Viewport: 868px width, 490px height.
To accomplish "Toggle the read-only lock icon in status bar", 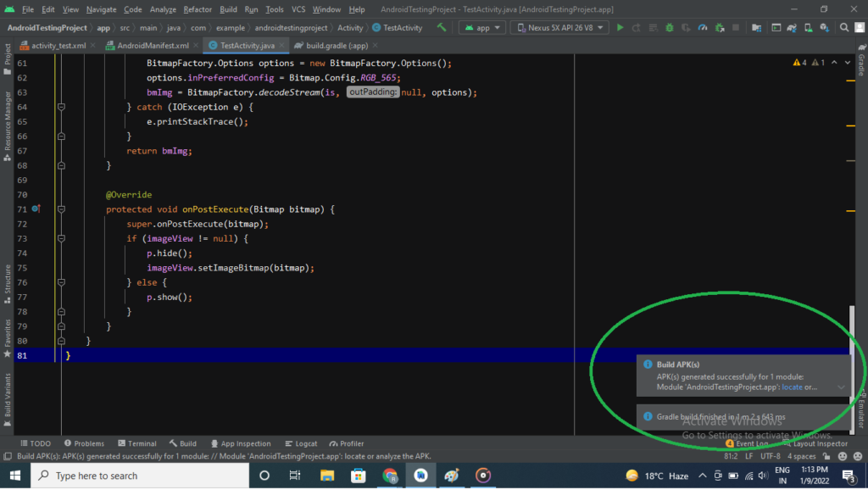I will click(x=826, y=456).
